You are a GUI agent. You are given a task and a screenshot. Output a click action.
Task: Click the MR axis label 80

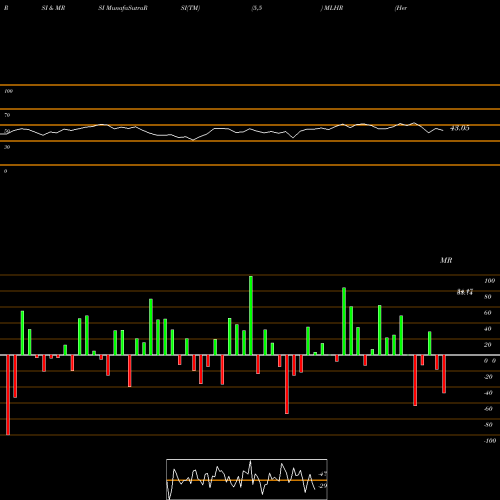488,297
